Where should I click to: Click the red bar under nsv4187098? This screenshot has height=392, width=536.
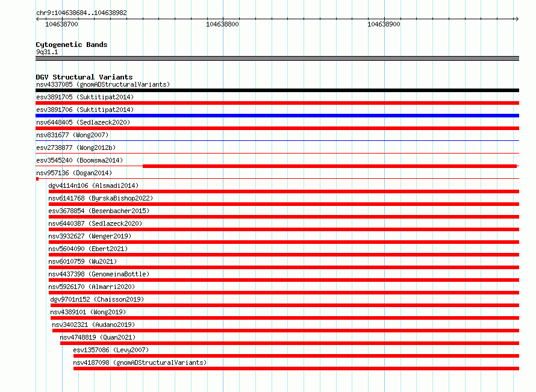pos(296,369)
